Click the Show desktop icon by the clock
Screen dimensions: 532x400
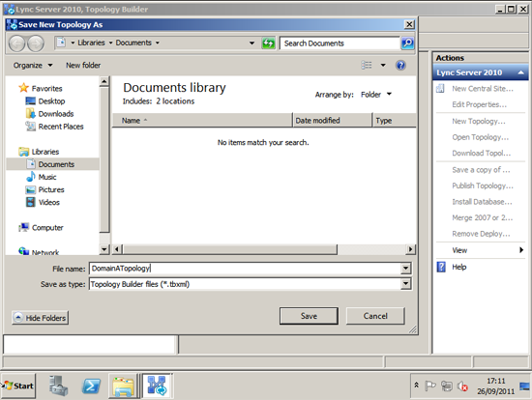pos(524,386)
